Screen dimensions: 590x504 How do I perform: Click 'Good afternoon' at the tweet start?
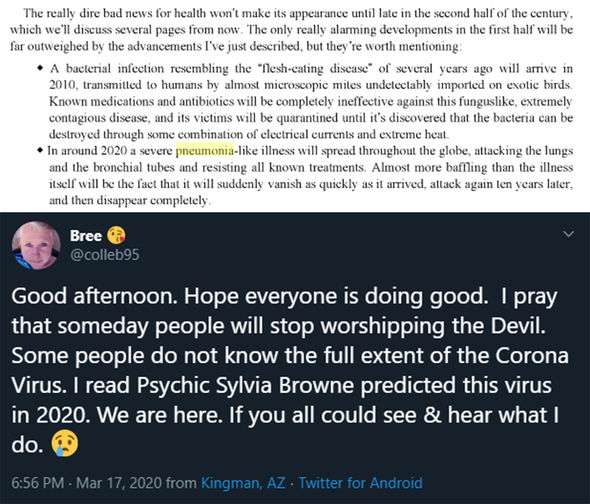click(x=94, y=297)
